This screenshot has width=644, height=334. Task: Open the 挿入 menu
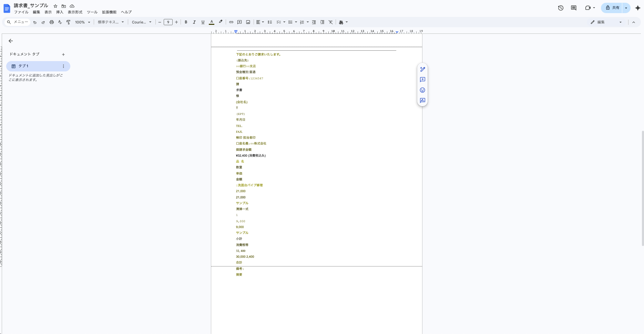60,12
